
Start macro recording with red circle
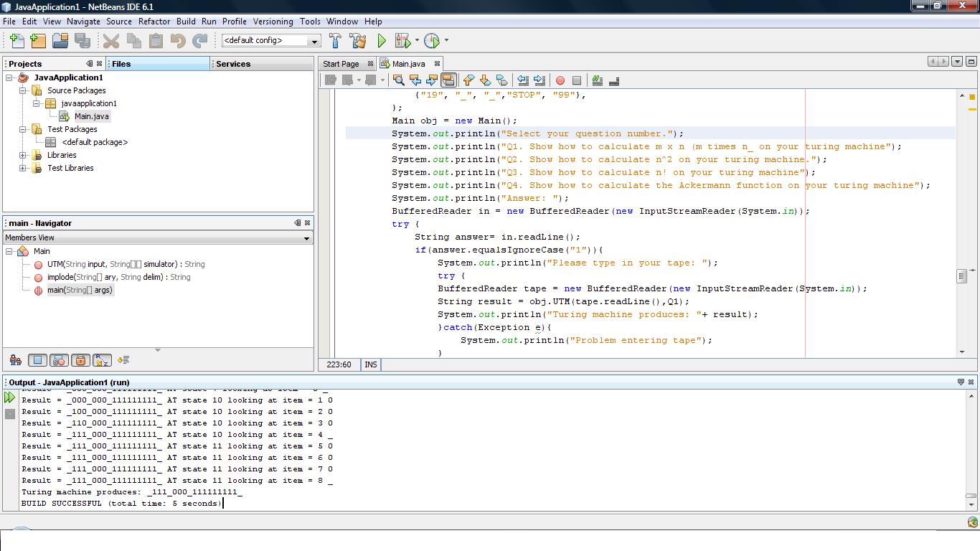pos(560,80)
